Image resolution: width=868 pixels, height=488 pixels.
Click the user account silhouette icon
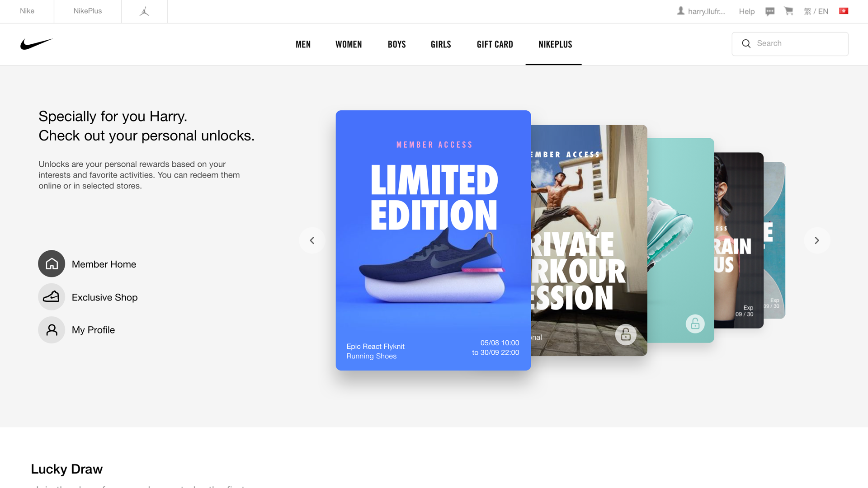coord(680,11)
